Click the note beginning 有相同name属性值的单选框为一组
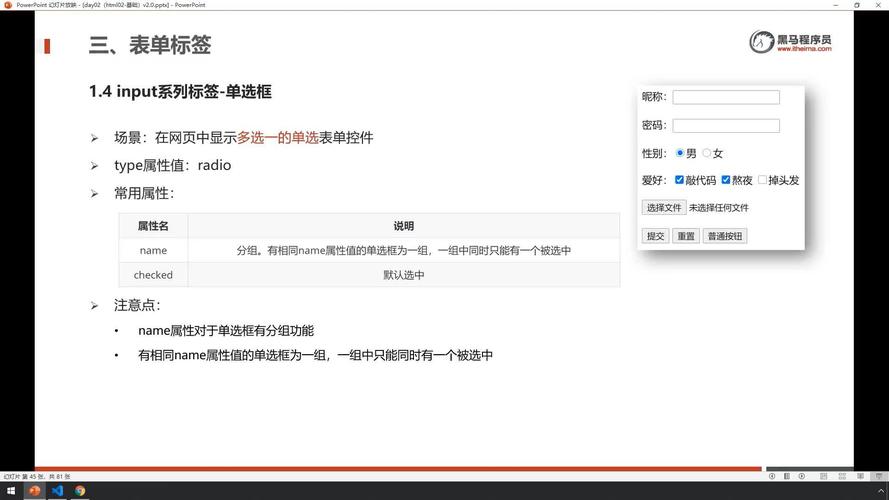 coord(315,355)
